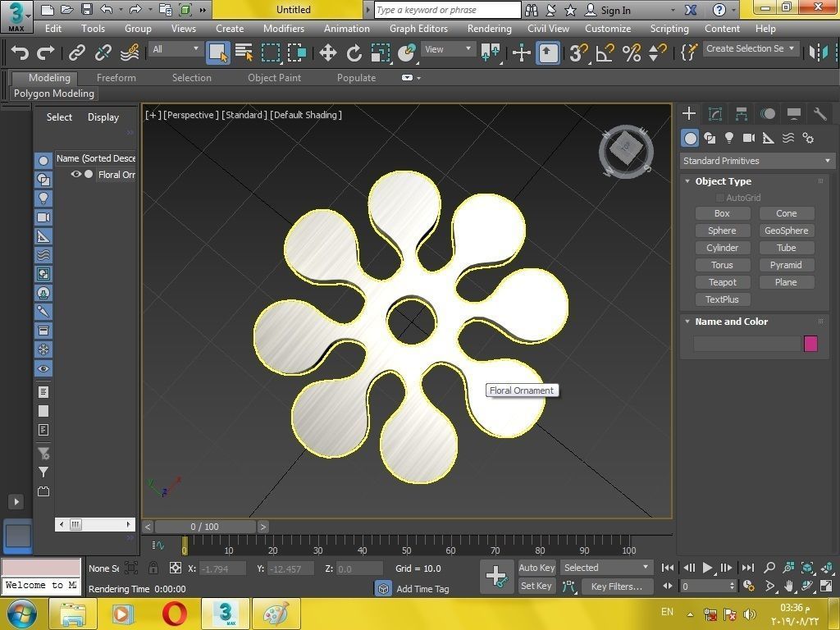Open the Selected key filter dropdown
The height and width of the screenshot is (630, 840).
pos(605,568)
